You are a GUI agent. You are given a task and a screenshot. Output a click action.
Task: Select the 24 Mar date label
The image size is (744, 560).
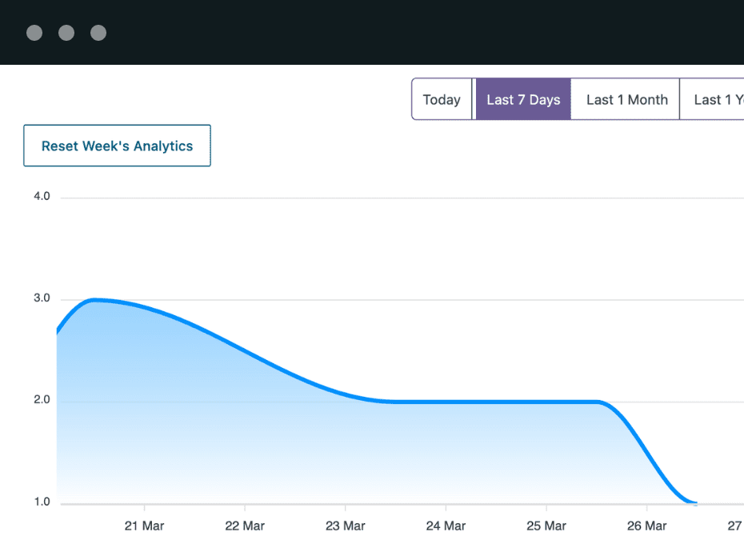pyautogui.click(x=446, y=526)
